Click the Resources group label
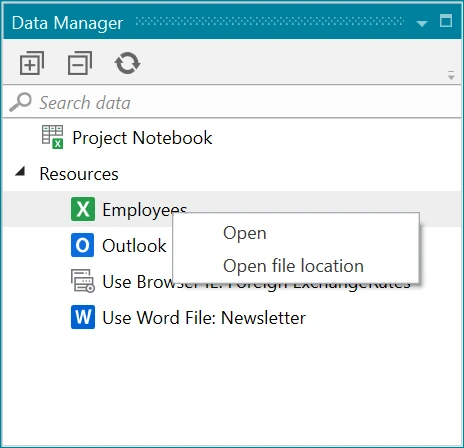 pyautogui.click(x=79, y=174)
